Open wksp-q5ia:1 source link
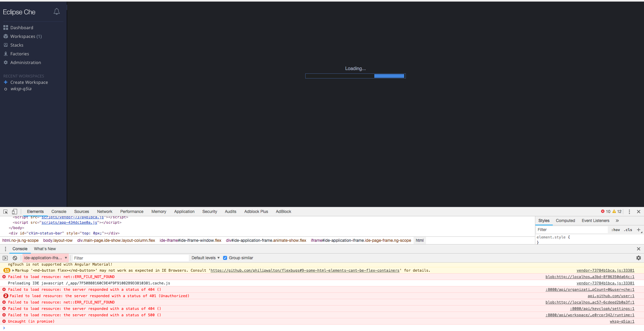The image size is (644, 331). (622, 321)
